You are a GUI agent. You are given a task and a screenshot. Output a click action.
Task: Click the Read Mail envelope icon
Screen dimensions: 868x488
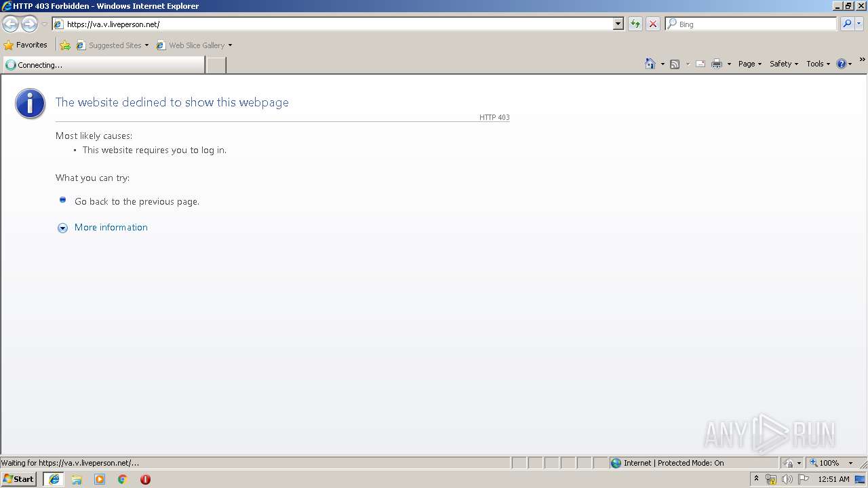pos(701,64)
